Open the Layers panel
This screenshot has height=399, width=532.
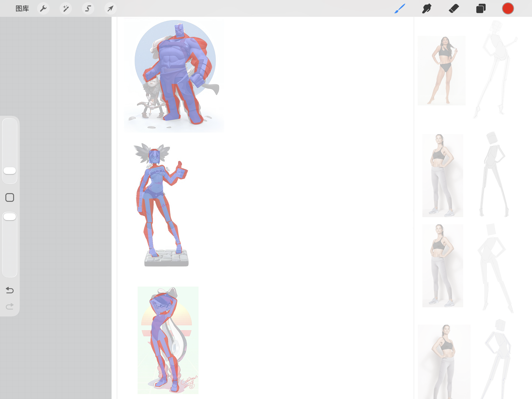pyautogui.click(x=481, y=9)
